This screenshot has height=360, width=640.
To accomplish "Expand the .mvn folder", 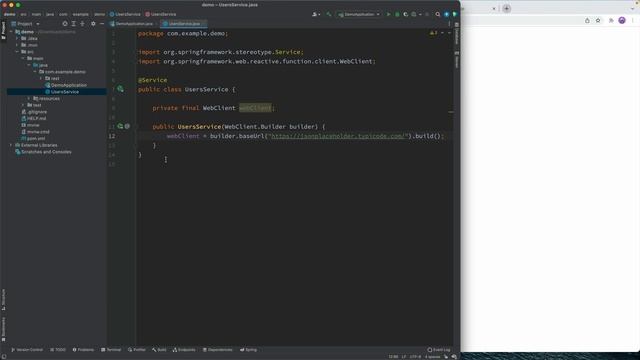I will point(18,45).
